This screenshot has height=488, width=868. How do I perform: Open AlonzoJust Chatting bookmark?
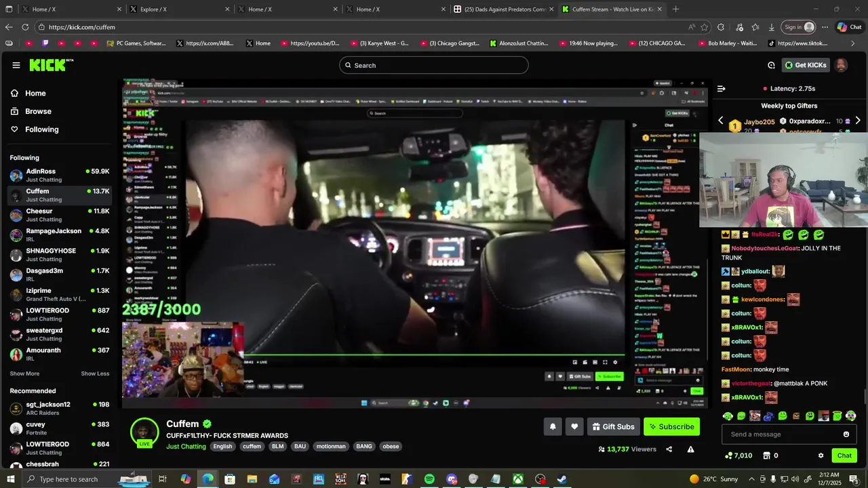(x=519, y=43)
